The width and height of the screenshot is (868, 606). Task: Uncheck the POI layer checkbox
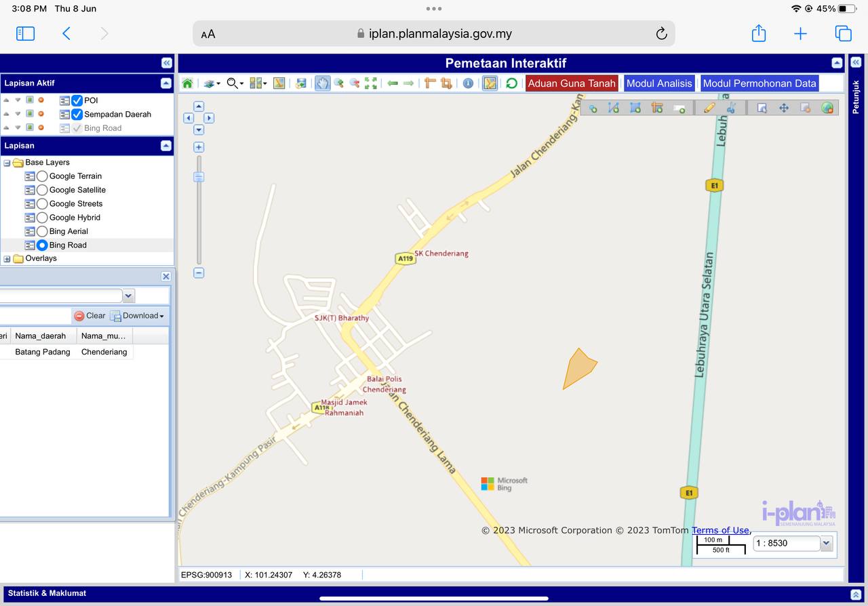point(77,100)
